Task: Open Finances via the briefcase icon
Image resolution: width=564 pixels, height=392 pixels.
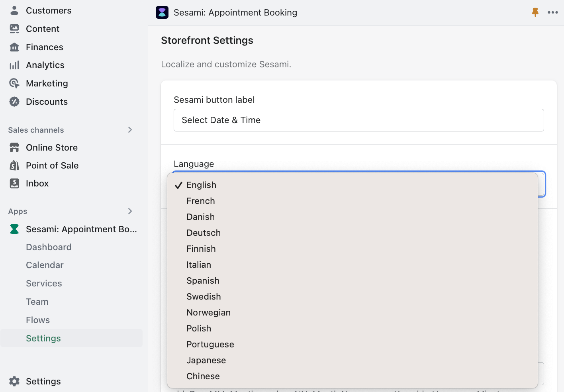Action: [x=14, y=47]
